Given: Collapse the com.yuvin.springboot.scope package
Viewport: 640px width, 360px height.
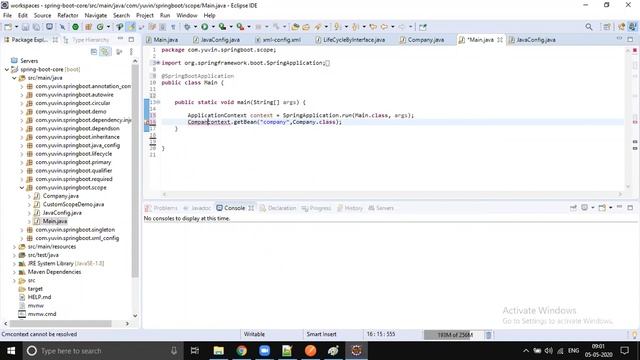Looking at the screenshot, I should coord(22,188).
